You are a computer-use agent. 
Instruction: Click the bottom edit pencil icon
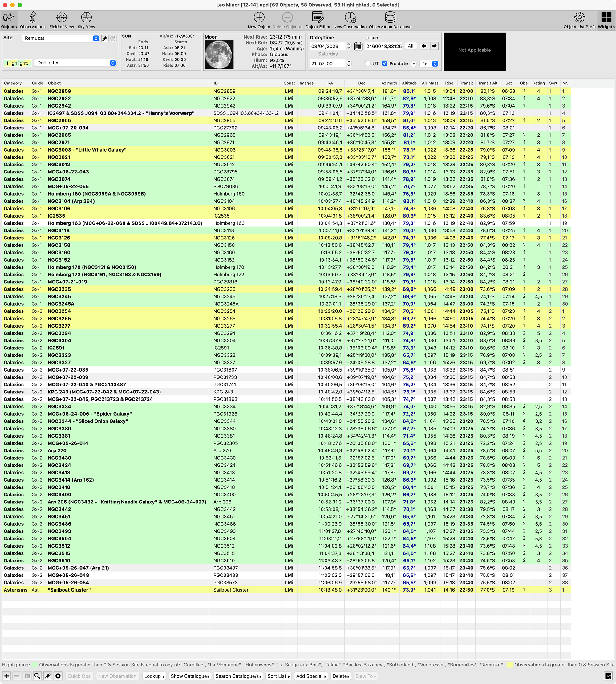[x=48, y=676]
